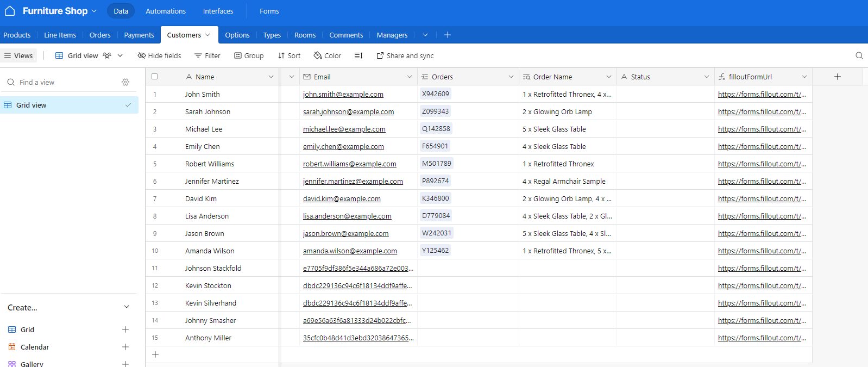Add new record plus icon
The height and width of the screenshot is (367, 868).
[155, 354]
